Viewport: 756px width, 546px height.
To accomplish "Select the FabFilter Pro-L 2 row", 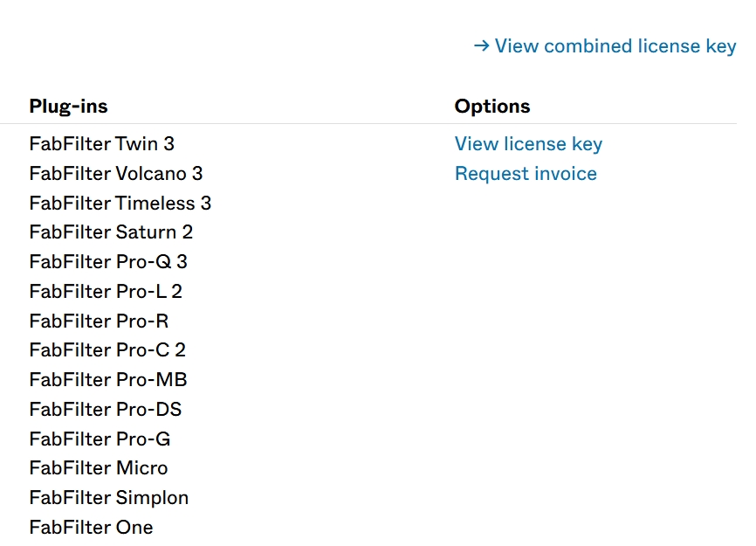I will tap(106, 292).
